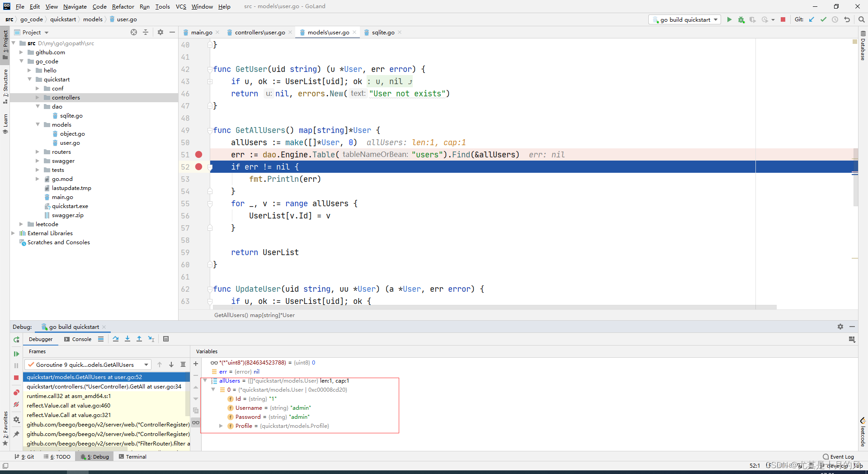View breakpoints icon in debug sidebar

tap(16, 392)
